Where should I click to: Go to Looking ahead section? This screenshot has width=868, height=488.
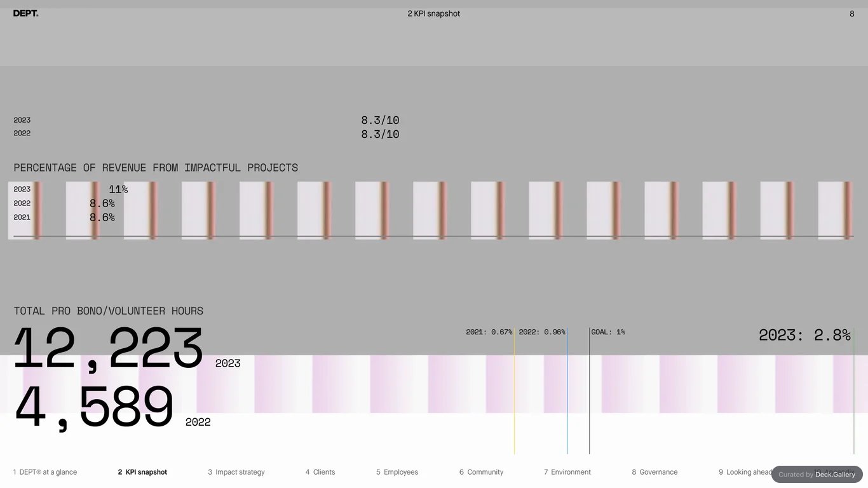pos(745,472)
